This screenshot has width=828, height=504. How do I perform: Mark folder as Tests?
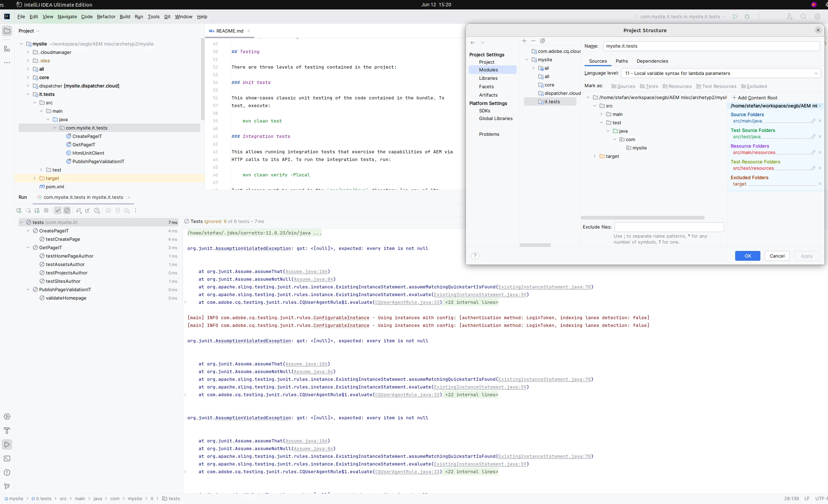pyautogui.click(x=649, y=86)
